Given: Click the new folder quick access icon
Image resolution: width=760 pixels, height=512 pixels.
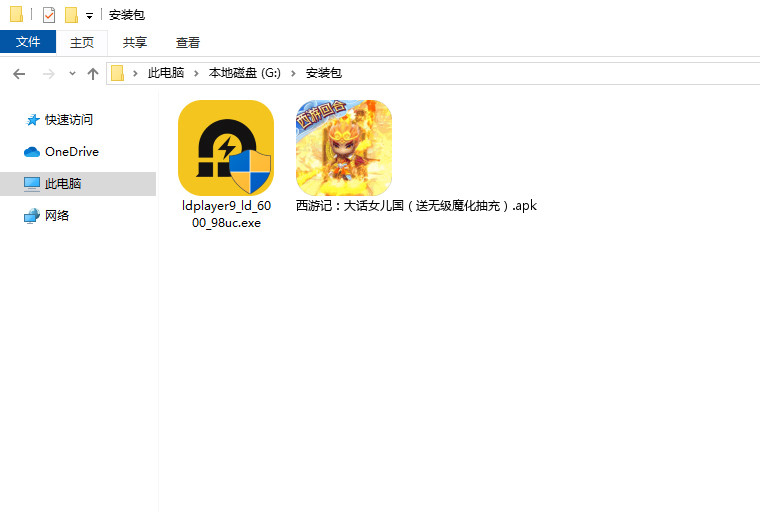Looking at the screenshot, I should click(71, 15).
